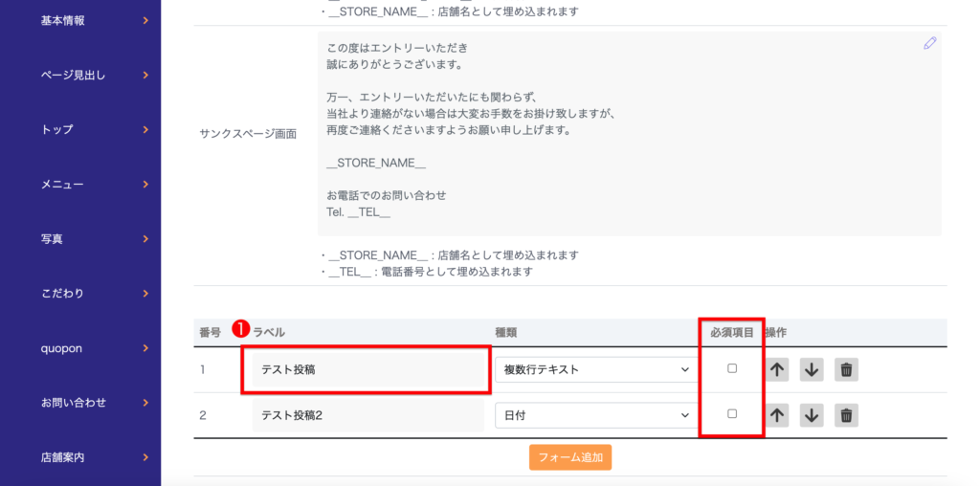Click the テスト投稿 label input field
The height and width of the screenshot is (486, 980).
click(367, 369)
